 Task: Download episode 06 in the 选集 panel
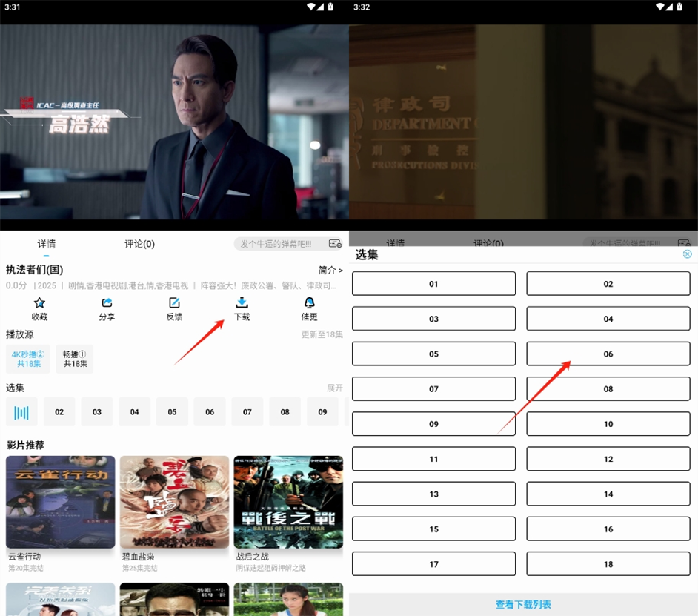(x=608, y=354)
